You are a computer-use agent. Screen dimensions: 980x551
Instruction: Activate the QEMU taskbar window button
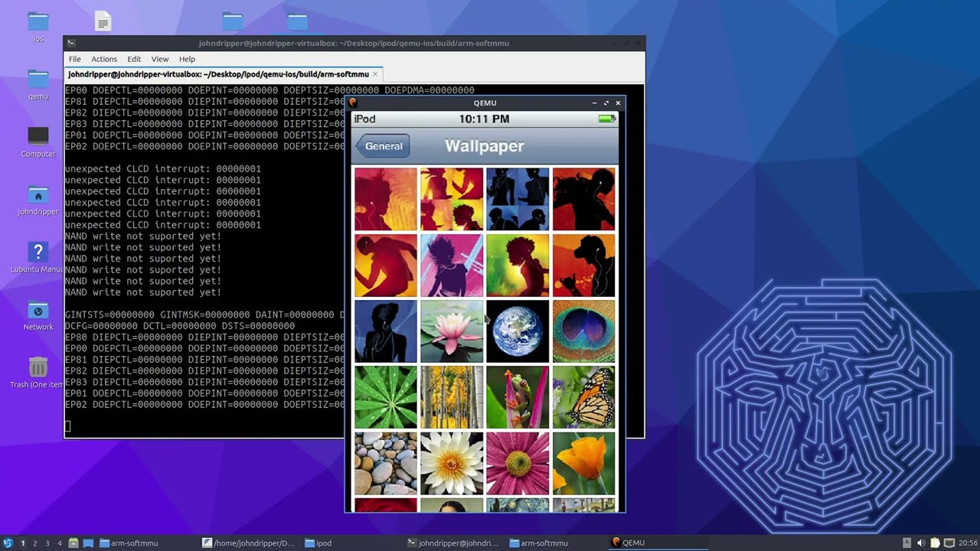pyautogui.click(x=658, y=543)
